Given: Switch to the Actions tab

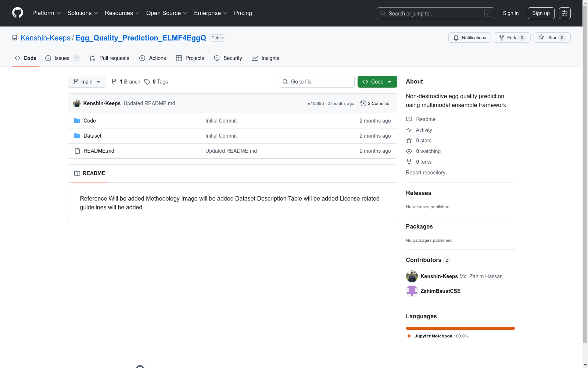Looking at the screenshot, I should point(153,58).
